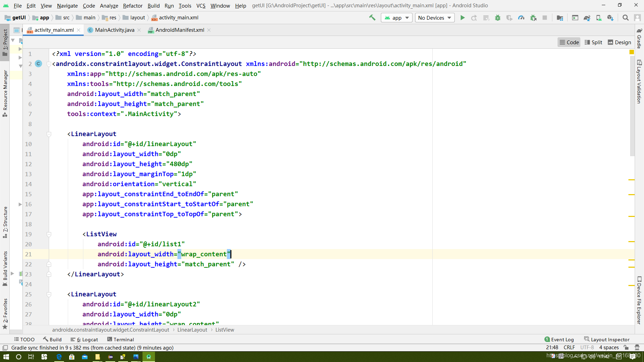Image resolution: width=644 pixels, height=362 pixels.
Task: Click the Search Everywhere magnifier icon
Action: point(626,18)
